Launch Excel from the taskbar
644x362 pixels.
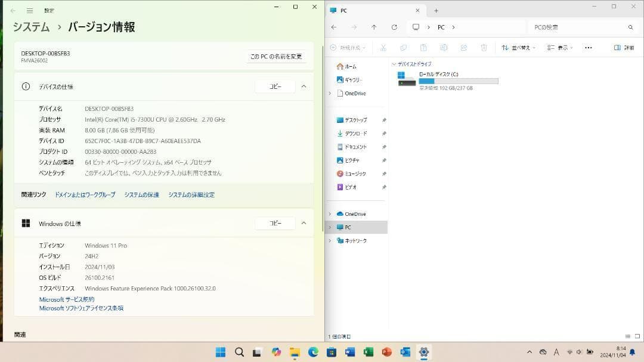[367, 352]
